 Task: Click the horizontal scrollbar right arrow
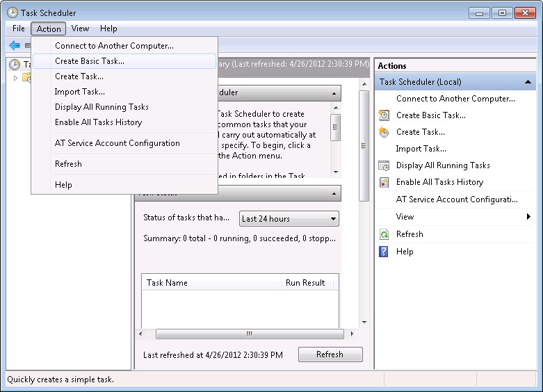(x=352, y=334)
